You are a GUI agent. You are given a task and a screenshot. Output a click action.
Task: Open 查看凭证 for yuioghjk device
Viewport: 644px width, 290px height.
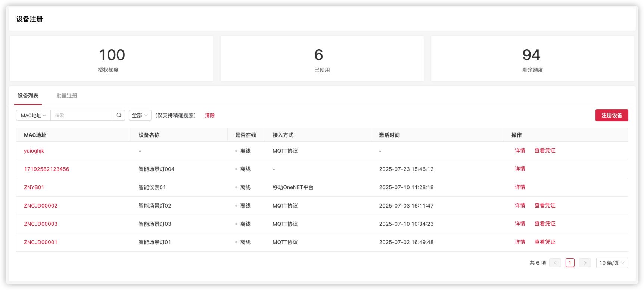click(545, 150)
